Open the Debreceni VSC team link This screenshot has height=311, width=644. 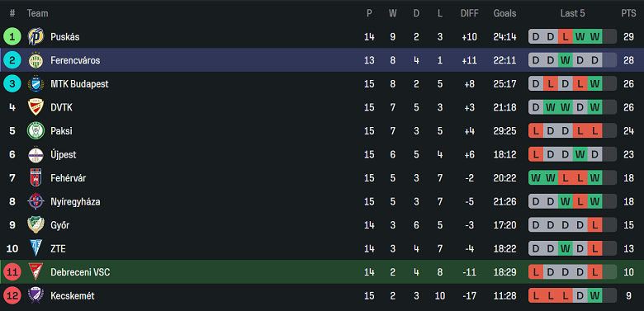80,272
